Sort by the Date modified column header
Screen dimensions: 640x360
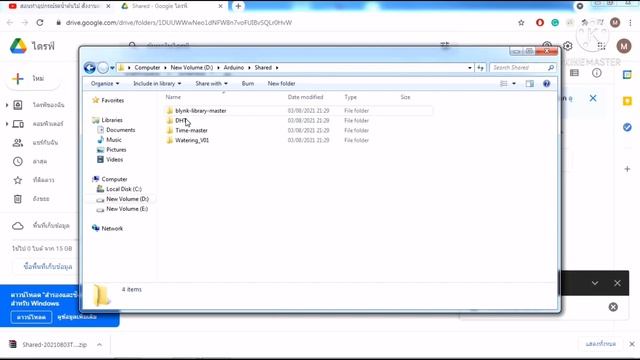pos(305,97)
